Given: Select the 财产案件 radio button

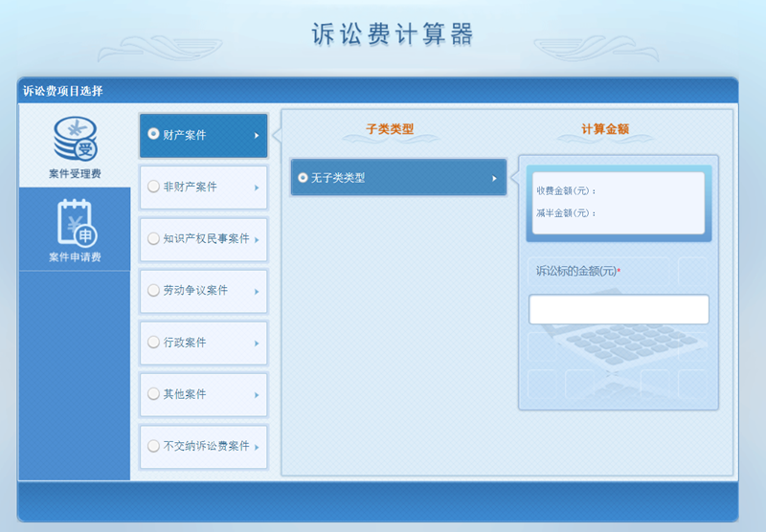Looking at the screenshot, I should [153, 135].
